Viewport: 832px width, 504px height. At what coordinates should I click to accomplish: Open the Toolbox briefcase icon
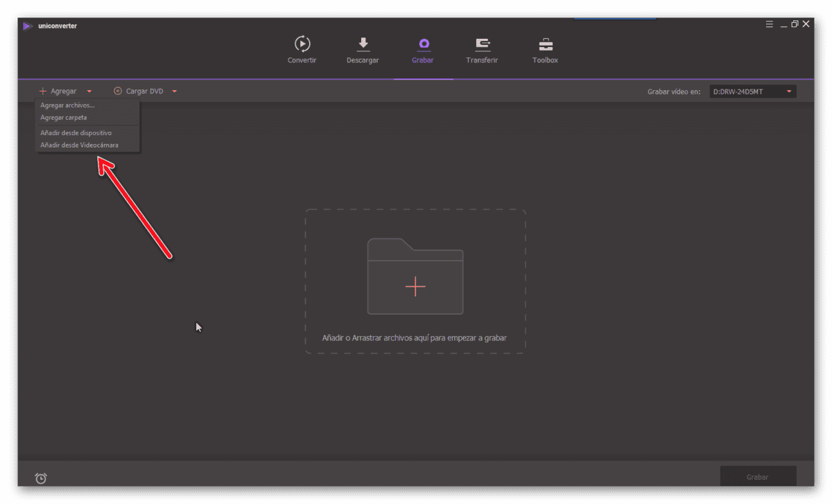[546, 44]
